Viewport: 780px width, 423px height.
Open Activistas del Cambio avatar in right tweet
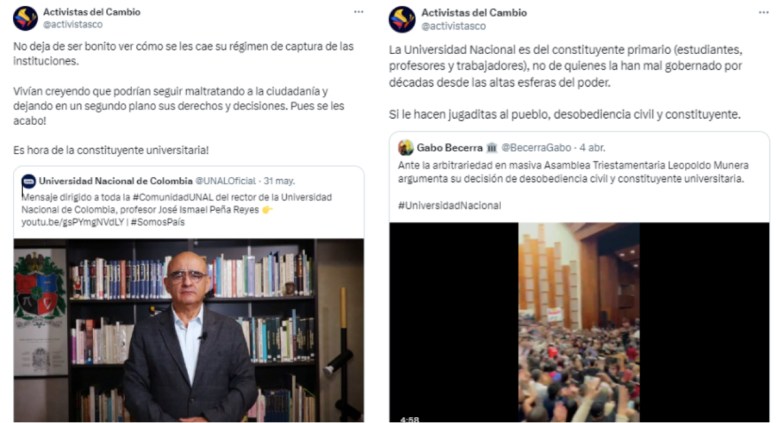pos(402,19)
